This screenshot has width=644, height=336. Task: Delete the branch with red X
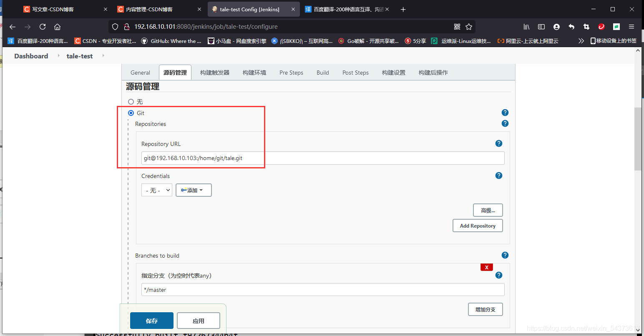point(487,267)
